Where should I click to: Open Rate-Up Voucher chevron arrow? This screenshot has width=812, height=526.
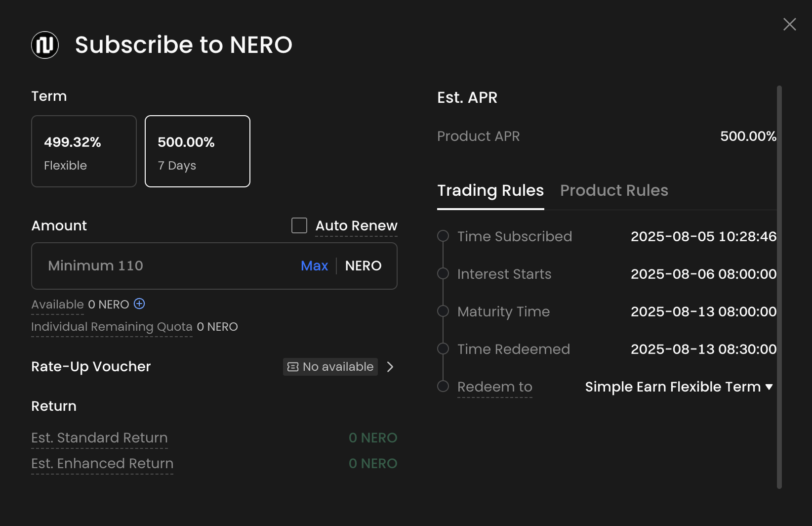tap(390, 367)
